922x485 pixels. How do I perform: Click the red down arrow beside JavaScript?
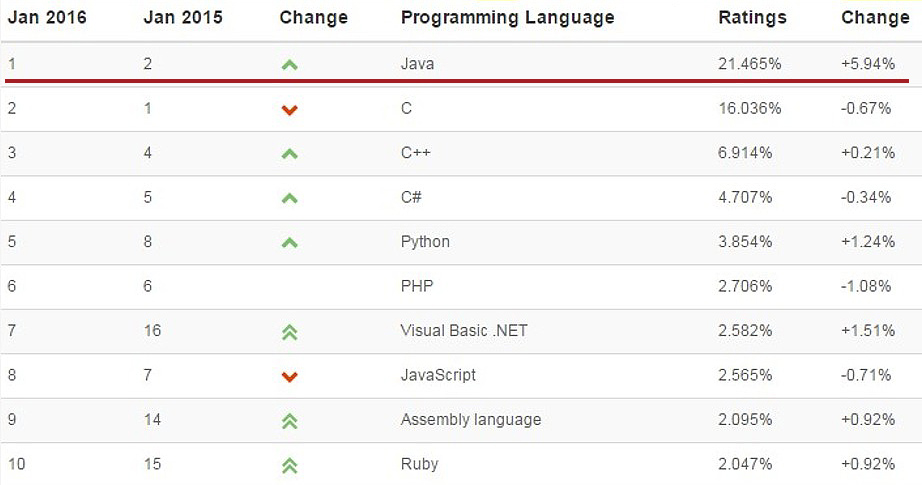(289, 377)
